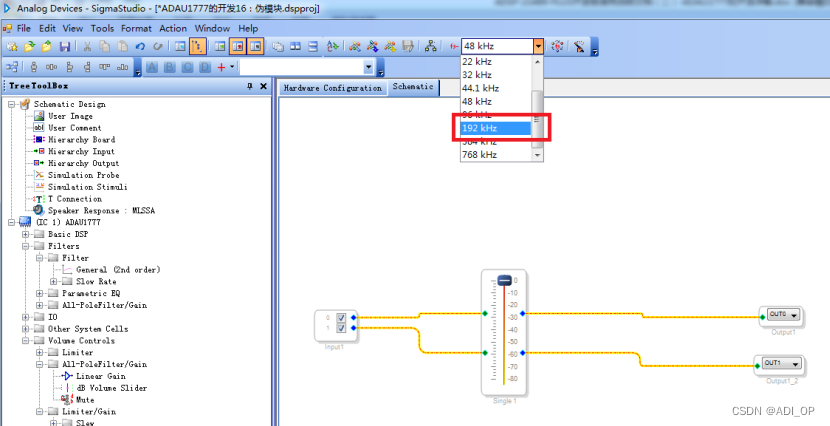Expand the Slow Rate folder
The image size is (830, 426).
pos(53,282)
